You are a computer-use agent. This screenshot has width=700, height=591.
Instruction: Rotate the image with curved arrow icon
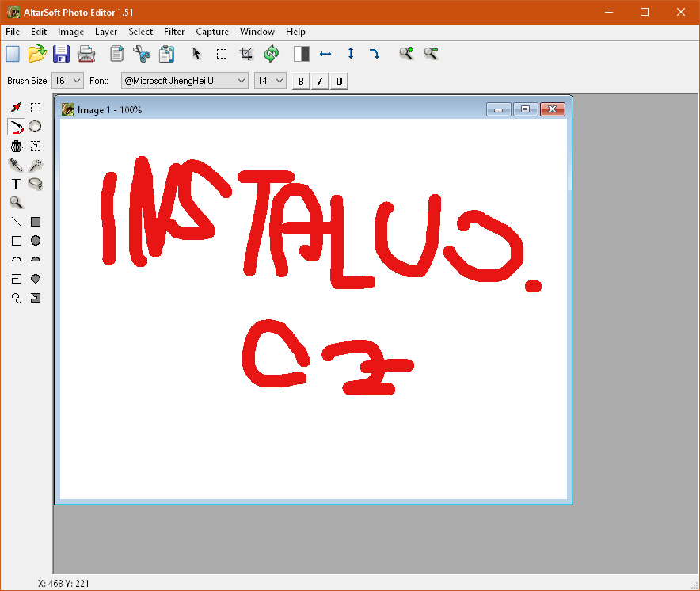[375, 54]
